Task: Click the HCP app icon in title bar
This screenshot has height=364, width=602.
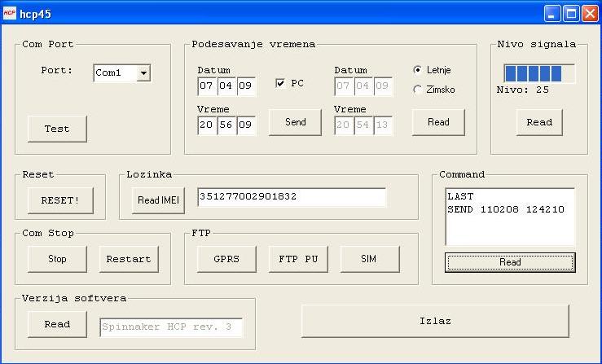Action: point(11,13)
